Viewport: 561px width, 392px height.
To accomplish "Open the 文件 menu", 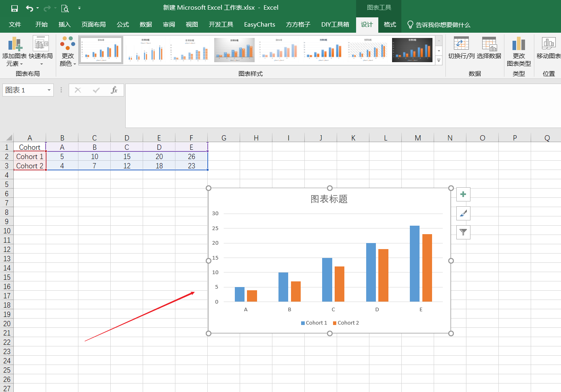I will coord(15,25).
